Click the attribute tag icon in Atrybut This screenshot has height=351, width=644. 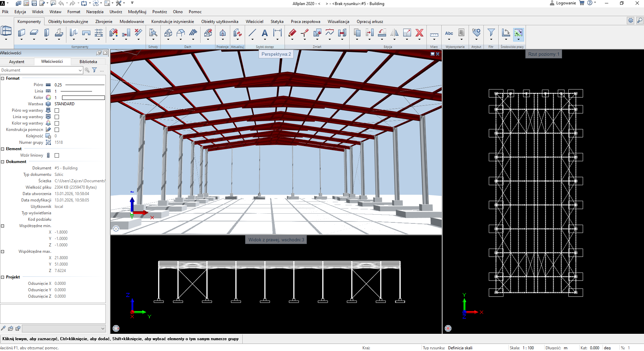tap(476, 33)
